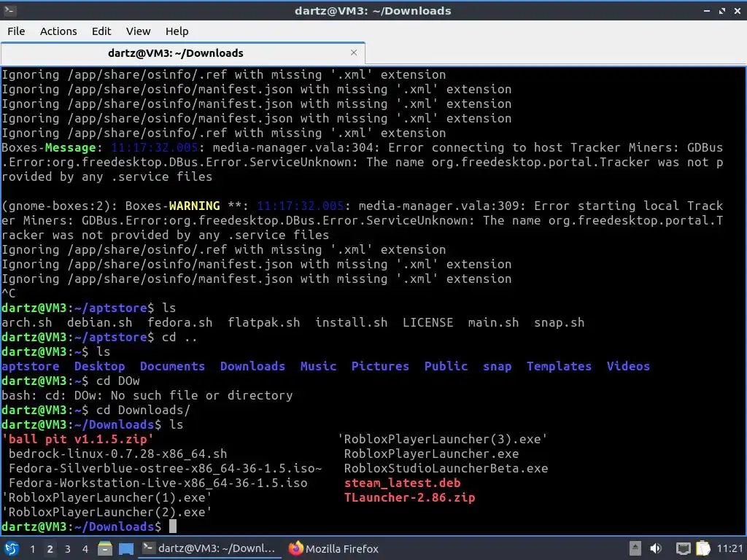Click the green Boxes-Message text
The width and height of the screenshot is (747, 560).
pos(49,147)
